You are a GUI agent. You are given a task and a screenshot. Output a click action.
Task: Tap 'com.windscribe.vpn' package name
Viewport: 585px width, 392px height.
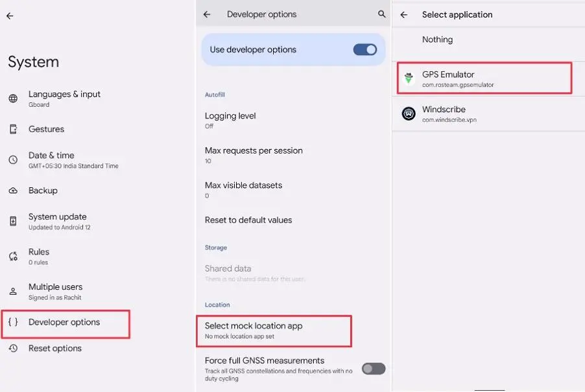[x=449, y=120]
